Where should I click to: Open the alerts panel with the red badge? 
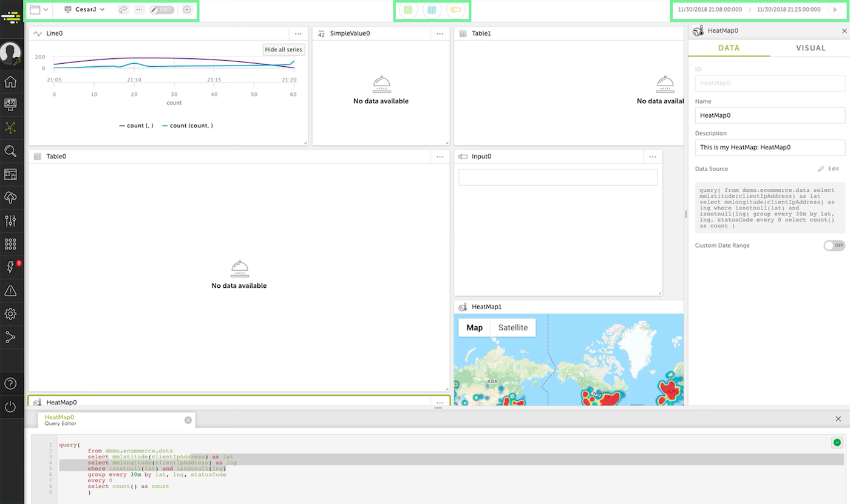12,267
